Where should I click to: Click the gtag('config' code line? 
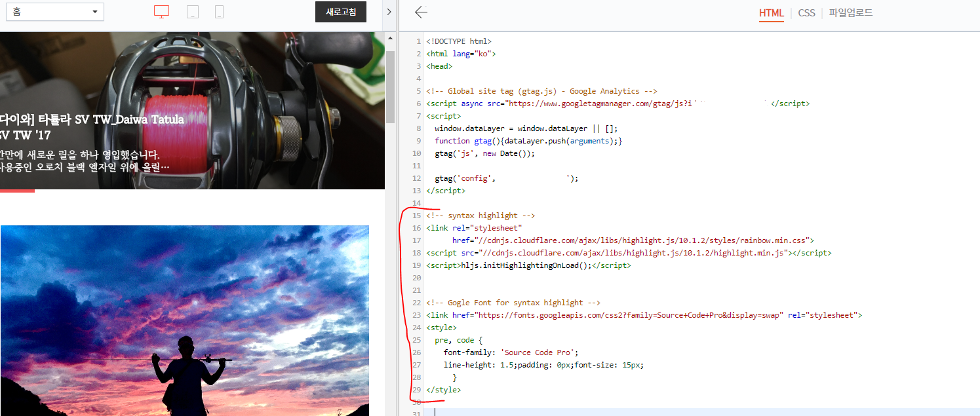(507, 178)
